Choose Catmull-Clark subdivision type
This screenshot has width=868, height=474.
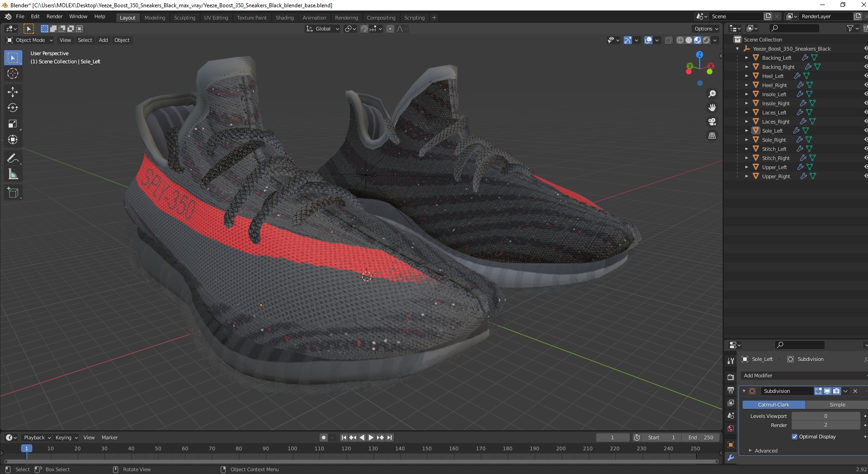[774, 405]
